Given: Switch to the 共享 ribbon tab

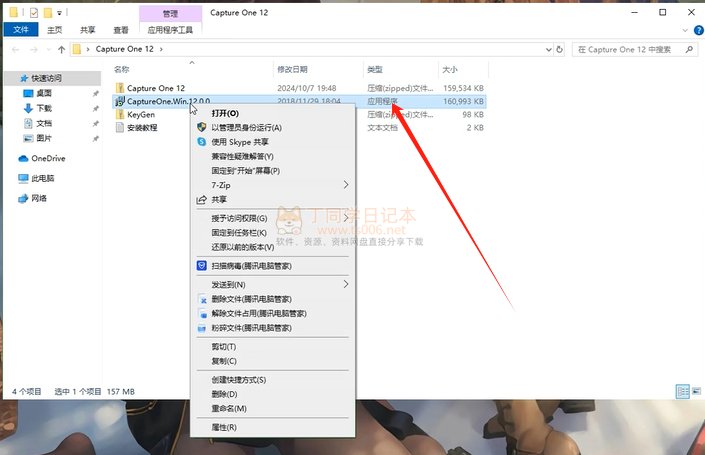Looking at the screenshot, I should pos(88,30).
